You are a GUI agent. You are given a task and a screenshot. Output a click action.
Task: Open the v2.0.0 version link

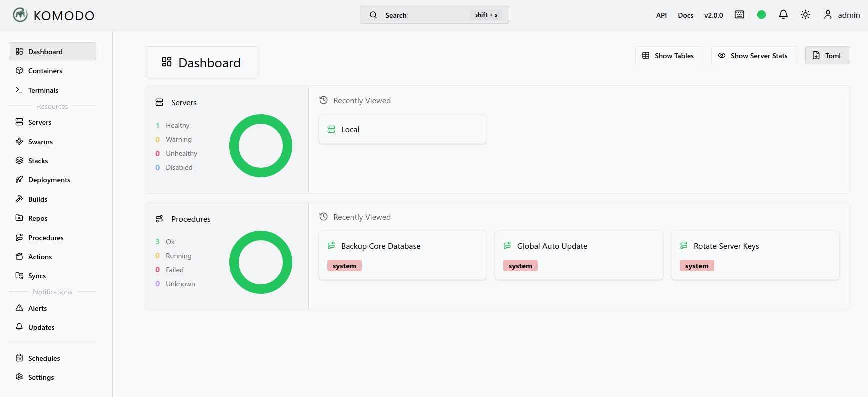[713, 15]
